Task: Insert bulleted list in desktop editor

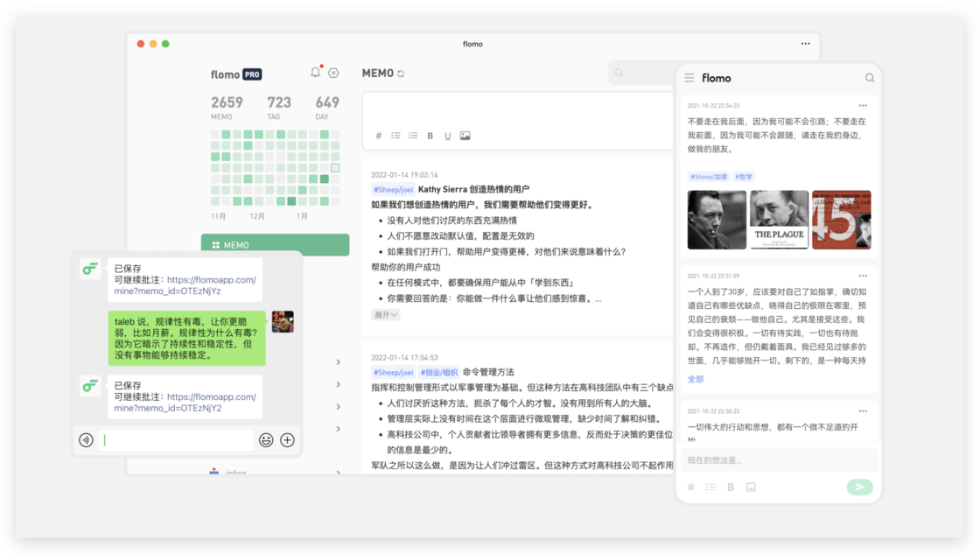Action: click(x=395, y=136)
